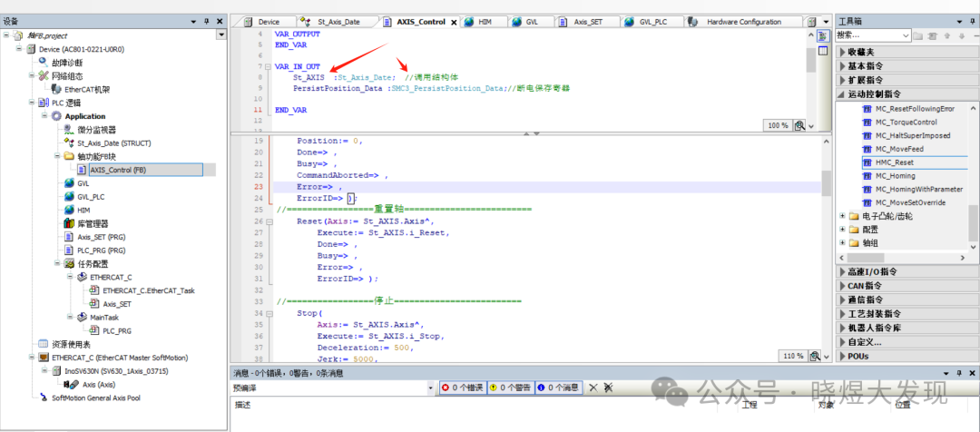Switch to the St_Axis_Date tab
Screen dimensions: 980x432
339,22
